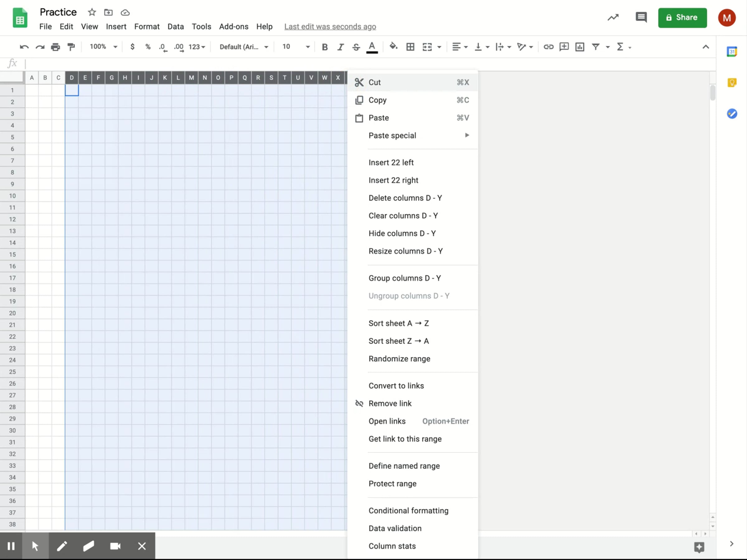
Task: Click the print icon in the toolbar
Action: point(55,47)
